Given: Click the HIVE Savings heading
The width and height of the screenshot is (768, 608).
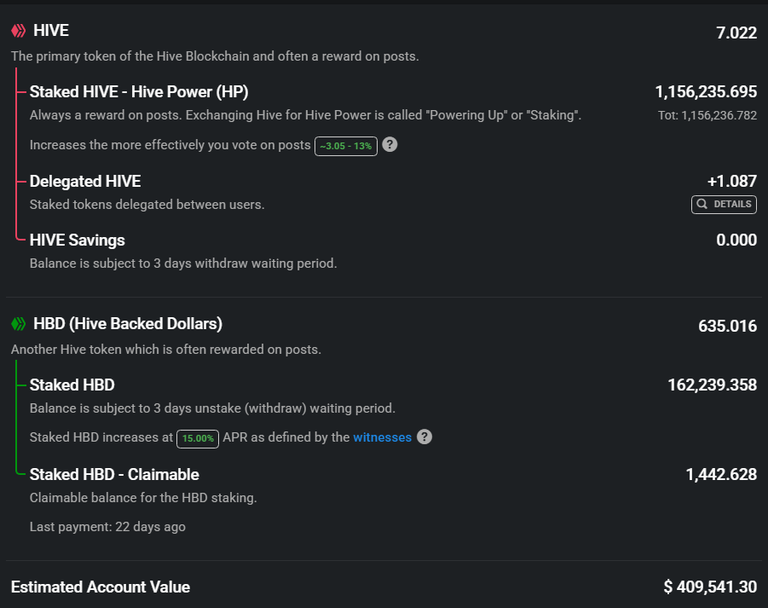Looking at the screenshot, I should (77, 240).
